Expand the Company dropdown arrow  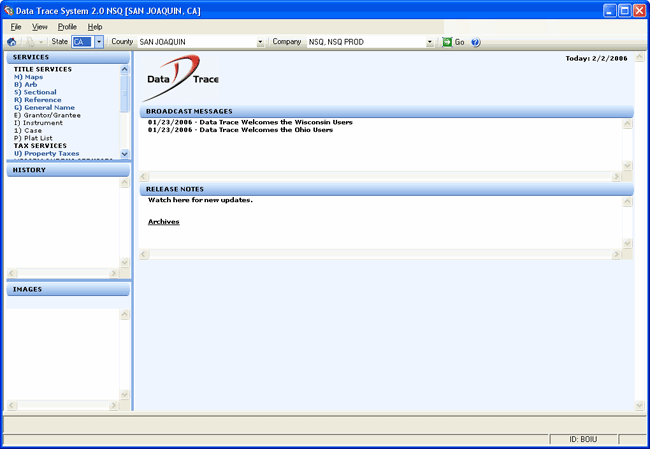(x=429, y=42)
